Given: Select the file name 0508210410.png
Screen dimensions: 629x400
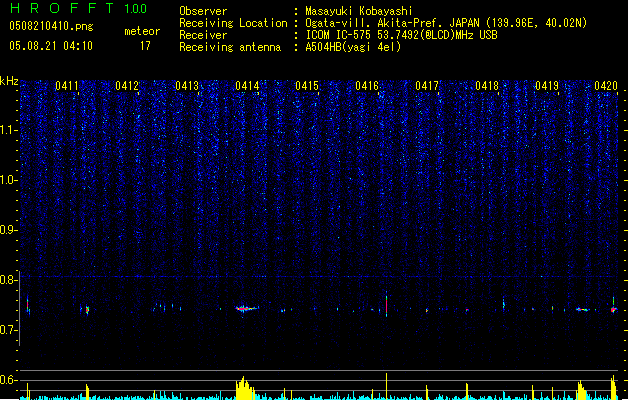Looking at the screenshot, I should [51, 26].
